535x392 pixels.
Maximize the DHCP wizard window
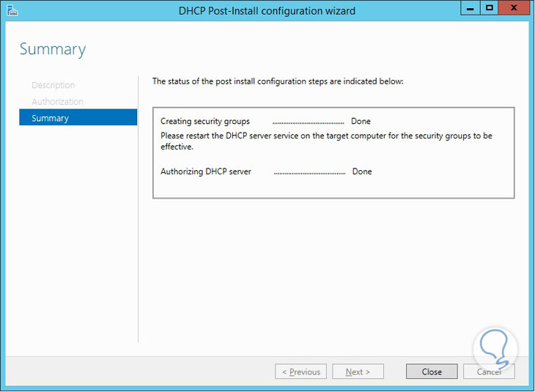490,9
